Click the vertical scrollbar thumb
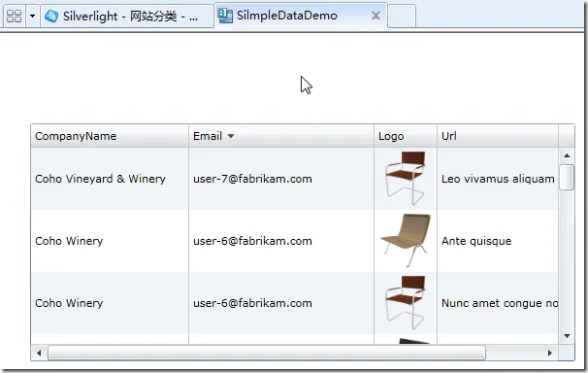The image size is (588, 373). (x=567, y=177)
